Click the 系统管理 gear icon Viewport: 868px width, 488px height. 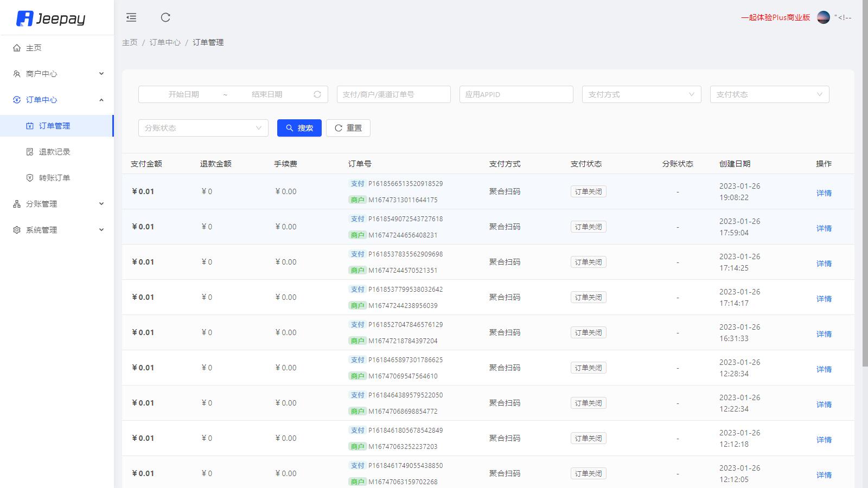(x=15, y=229)
